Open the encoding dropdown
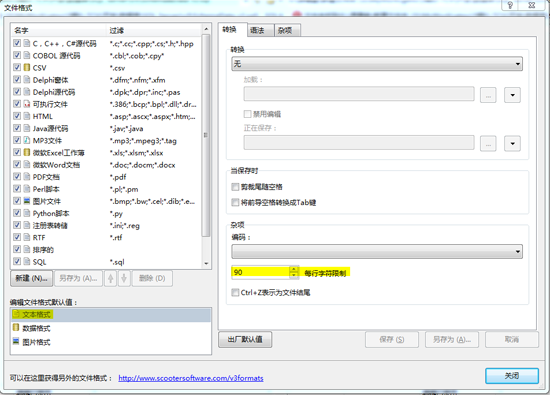Image resolution: width=550 pixels, height=395 pixels. (377, 252)
